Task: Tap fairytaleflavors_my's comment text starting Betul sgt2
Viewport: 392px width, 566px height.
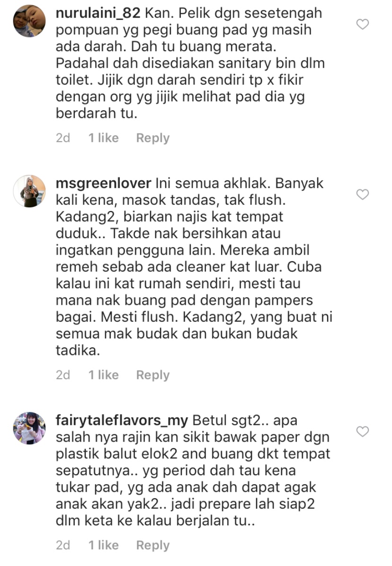Action: point(193,470)
